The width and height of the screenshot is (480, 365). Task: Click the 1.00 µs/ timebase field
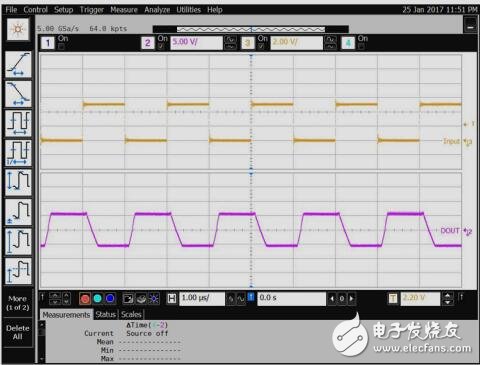[x=202, y=298]
